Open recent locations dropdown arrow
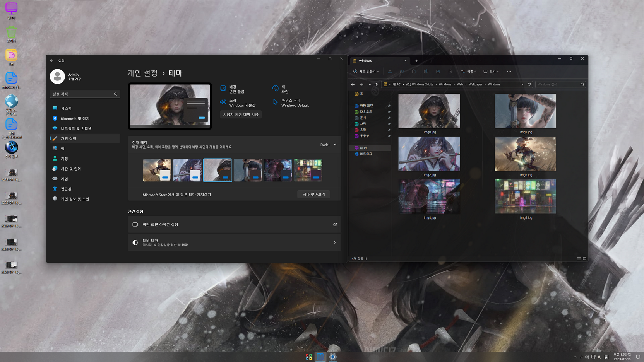The image size is (644, 362). (370, 84)
